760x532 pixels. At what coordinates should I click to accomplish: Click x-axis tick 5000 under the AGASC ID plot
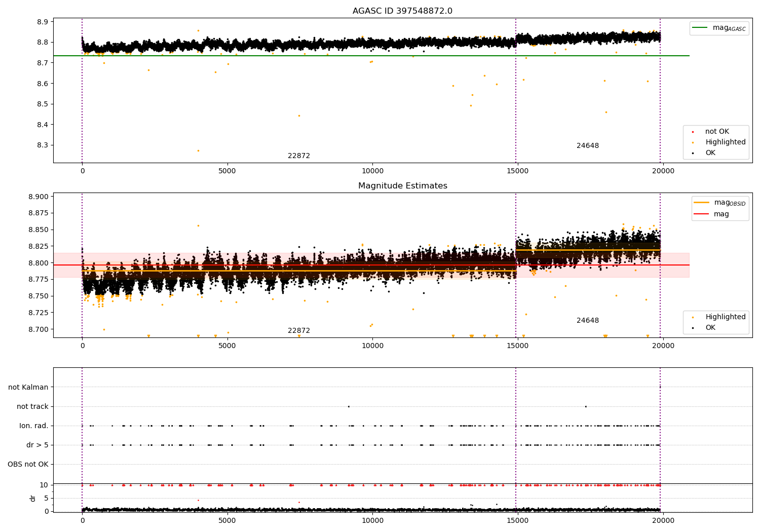[x=227, y=171]
